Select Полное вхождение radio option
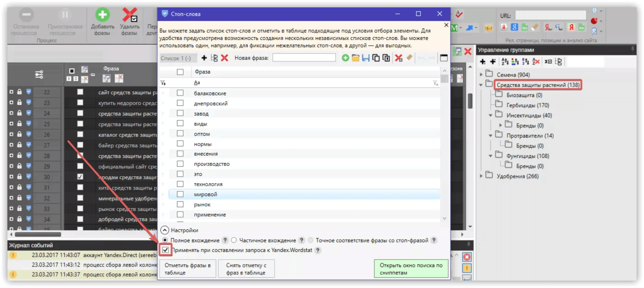 (x=165, y=240)
